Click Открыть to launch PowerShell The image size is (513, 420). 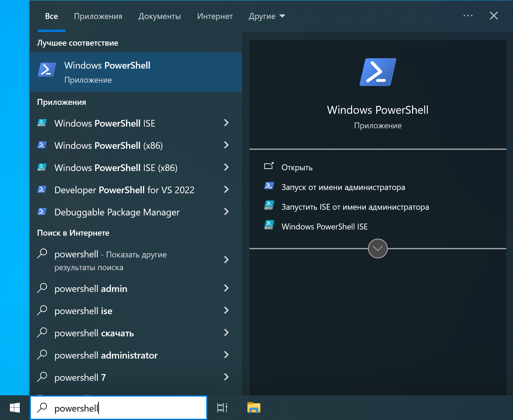click(297, 167)
